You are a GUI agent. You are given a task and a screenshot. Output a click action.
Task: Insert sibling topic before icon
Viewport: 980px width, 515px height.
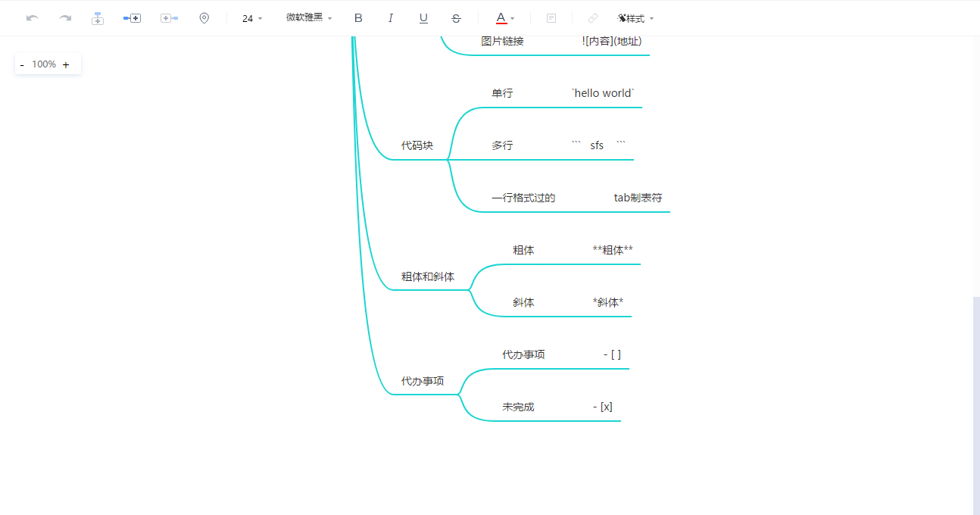click(x=169, y=18)
